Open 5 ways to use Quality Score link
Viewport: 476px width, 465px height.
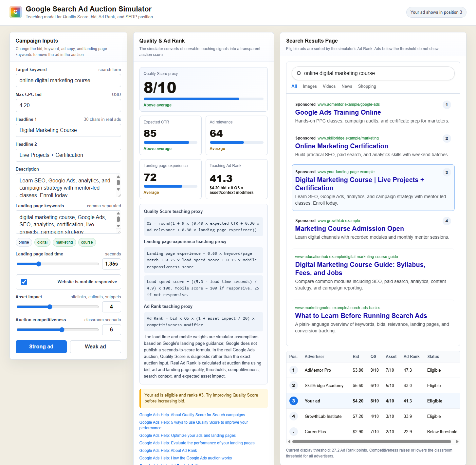point(193,425)
